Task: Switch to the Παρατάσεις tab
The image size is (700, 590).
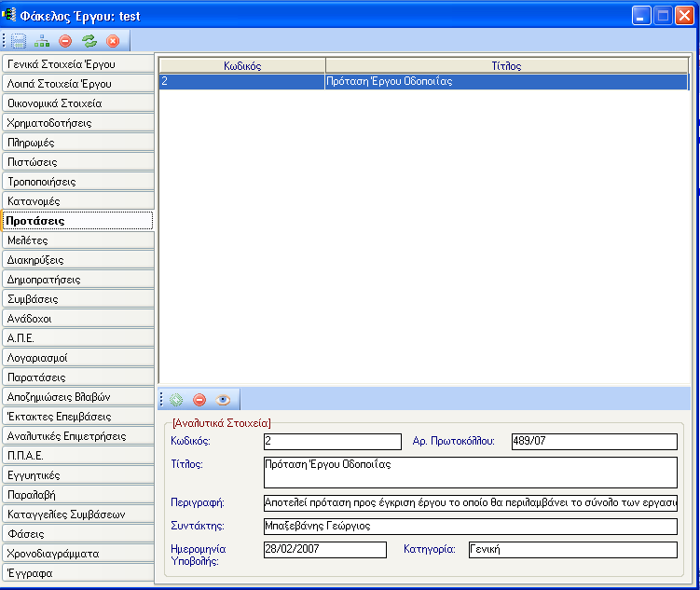Action: 78,377
